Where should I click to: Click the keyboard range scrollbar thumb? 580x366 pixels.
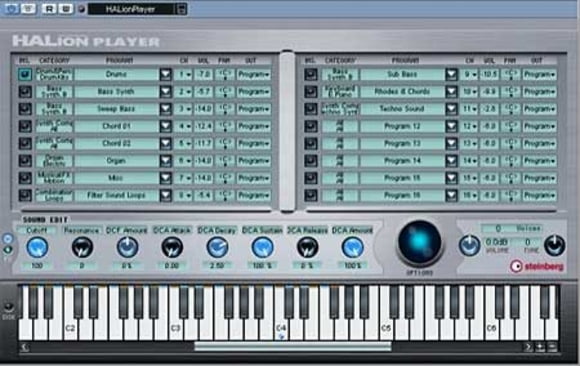click(x=293, y=346)
